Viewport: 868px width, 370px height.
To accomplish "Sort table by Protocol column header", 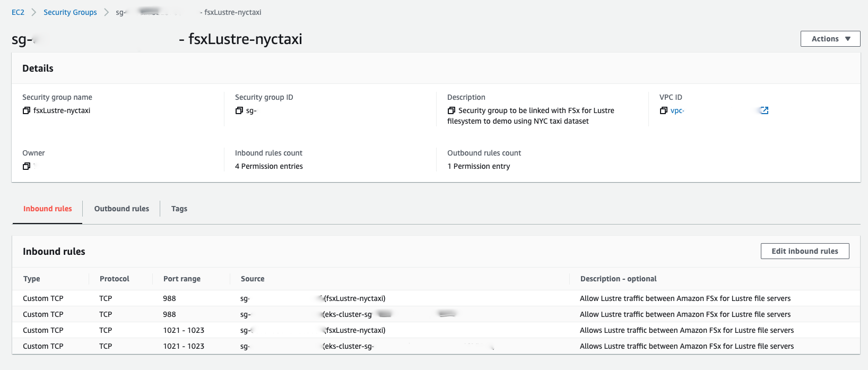I will click(x=114, y=279).
